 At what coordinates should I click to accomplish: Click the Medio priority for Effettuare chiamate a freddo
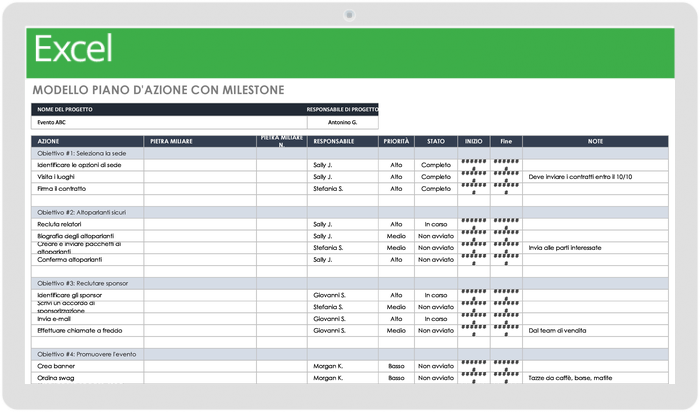click(x=396, y=331)
